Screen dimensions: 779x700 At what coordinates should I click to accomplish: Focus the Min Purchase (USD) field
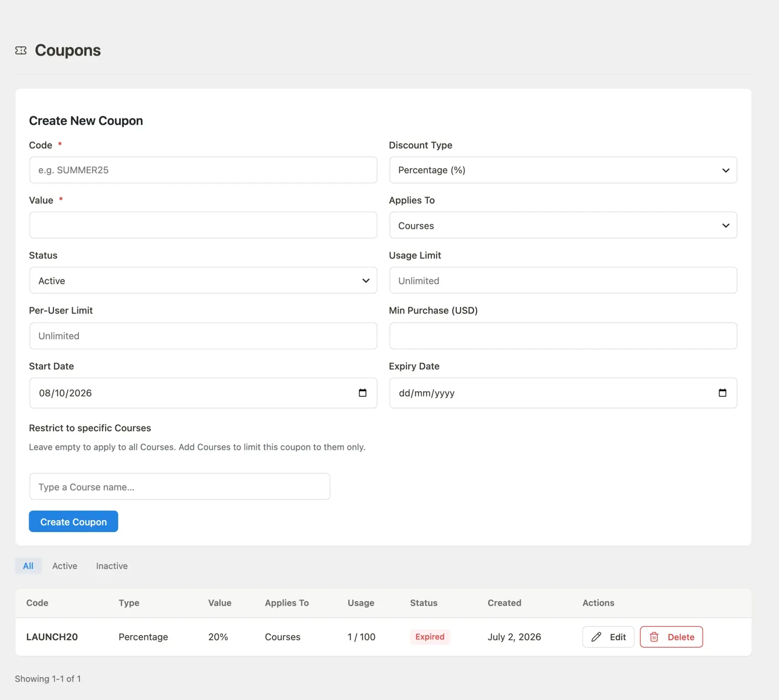click(x=563, y=336)
